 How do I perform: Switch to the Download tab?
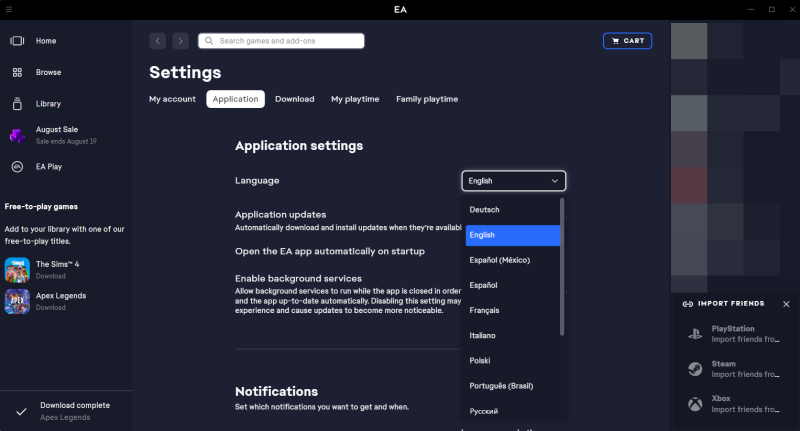click(x=295, y=99)
